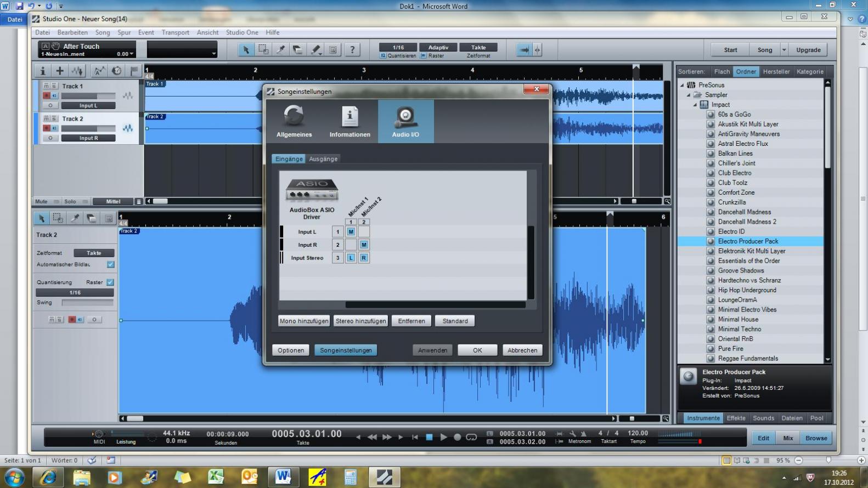Adjust the Track 1 volume fader
The width and height of the screenshot is (868, 488).
point(88,96)
